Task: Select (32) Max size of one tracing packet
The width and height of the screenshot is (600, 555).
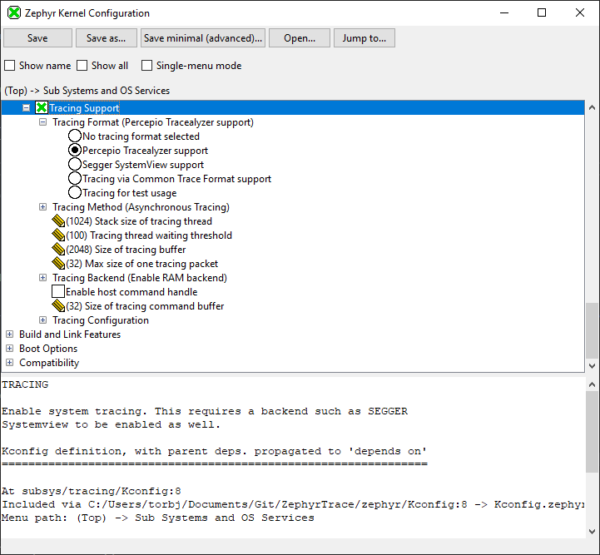Action: [x=142, y=264]
